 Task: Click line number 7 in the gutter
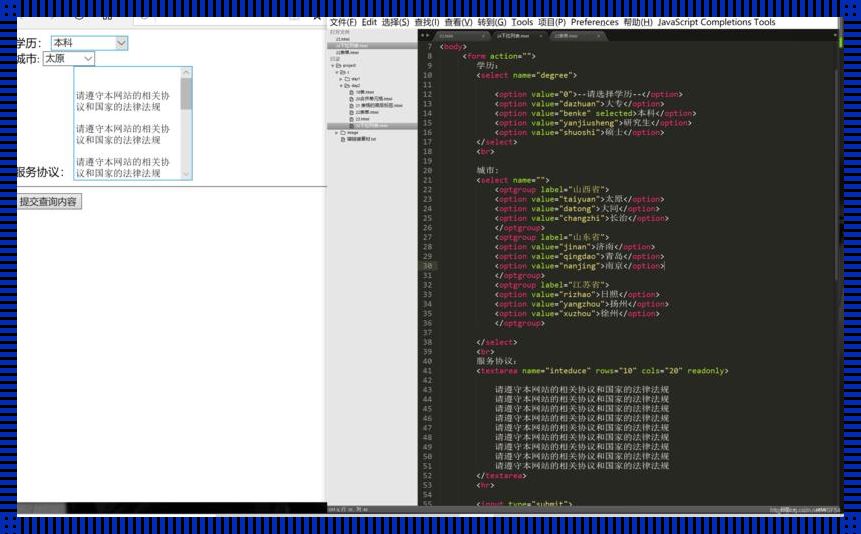429,47
